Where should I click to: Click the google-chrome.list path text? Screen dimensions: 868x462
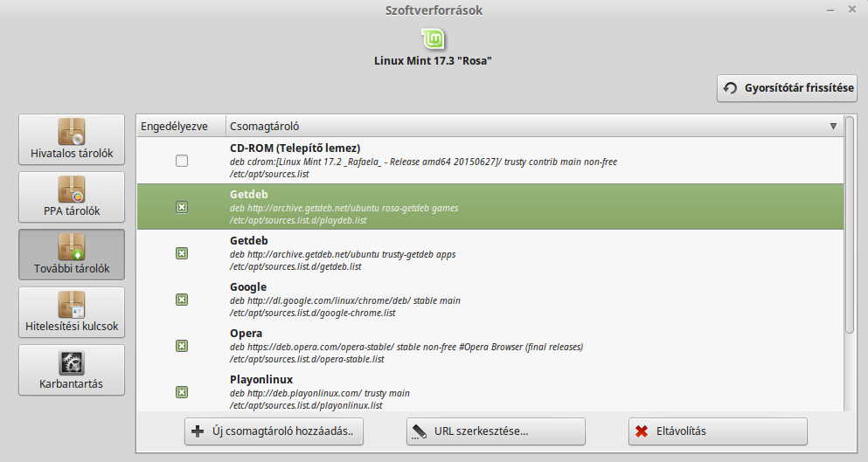point(313,314)
